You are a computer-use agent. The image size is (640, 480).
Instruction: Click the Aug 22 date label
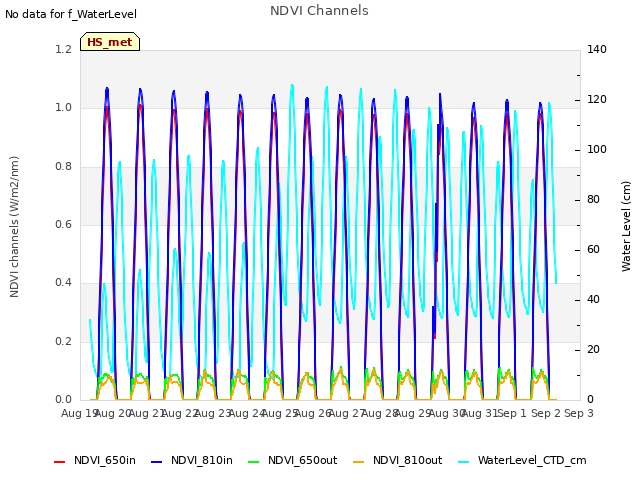point(179,413)
